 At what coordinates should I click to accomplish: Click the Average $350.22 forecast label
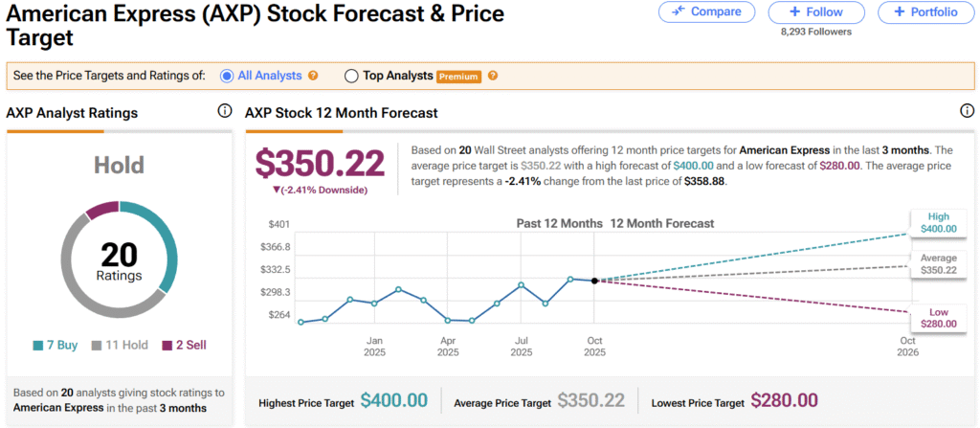tap(938, 264)
